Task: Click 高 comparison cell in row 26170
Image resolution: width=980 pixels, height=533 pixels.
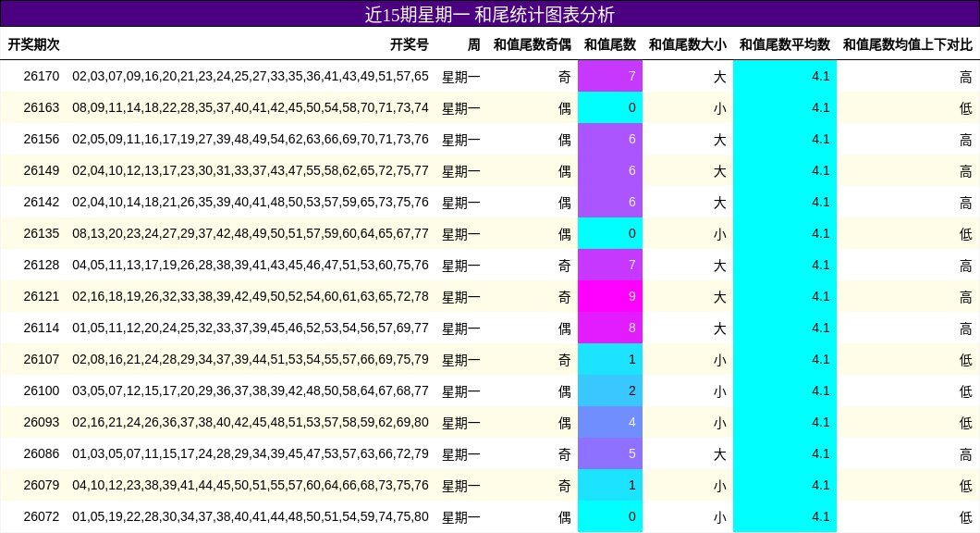Action: [965, 76]
